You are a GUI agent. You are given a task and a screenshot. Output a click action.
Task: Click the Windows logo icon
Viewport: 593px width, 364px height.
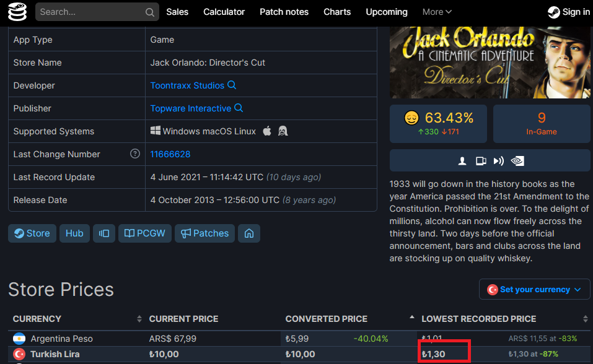click(x=156, y=131)
